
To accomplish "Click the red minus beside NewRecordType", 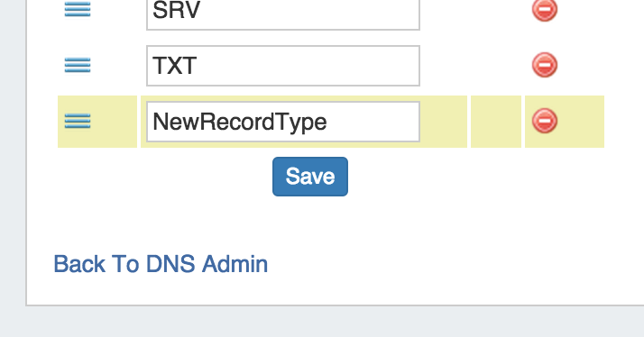I will (545, 121).
